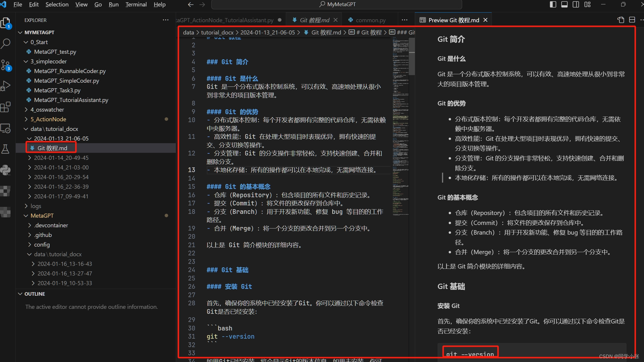Click the tutorial_docx breadcrumb segment
Image resolution: width=644 pixels, height=362 pixels.
217,32
